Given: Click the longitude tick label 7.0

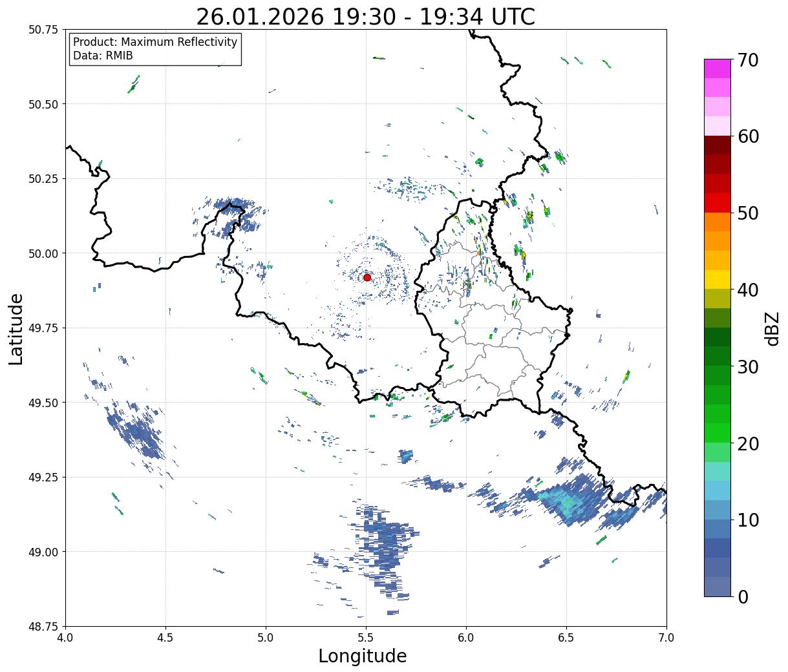Looking at the screenshot, I should 666,638.
